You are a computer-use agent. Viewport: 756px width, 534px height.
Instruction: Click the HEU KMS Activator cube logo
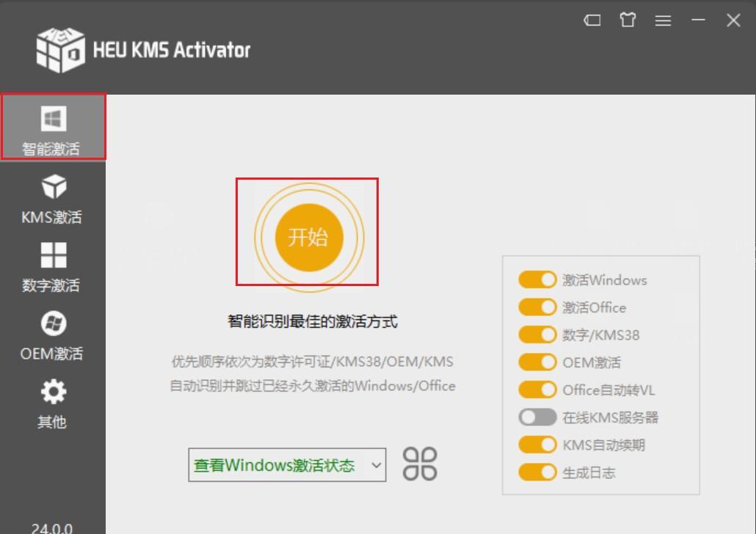pyautogui.click(x=61, y=50)
